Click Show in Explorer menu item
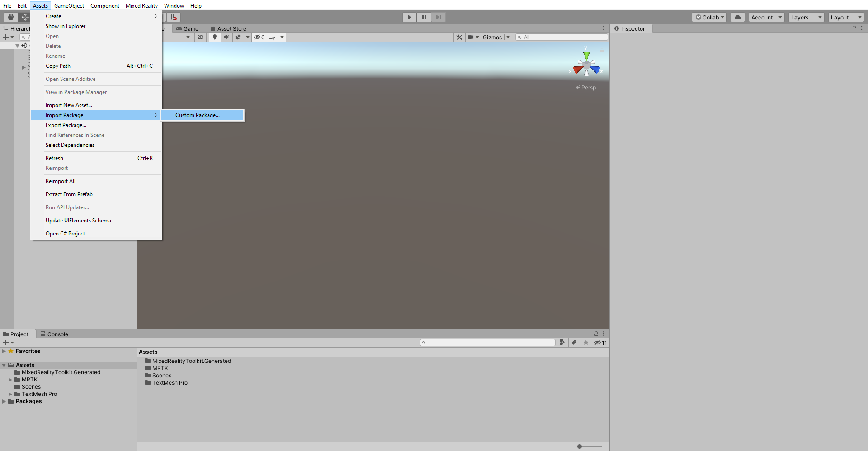 [x=96, y=26]
